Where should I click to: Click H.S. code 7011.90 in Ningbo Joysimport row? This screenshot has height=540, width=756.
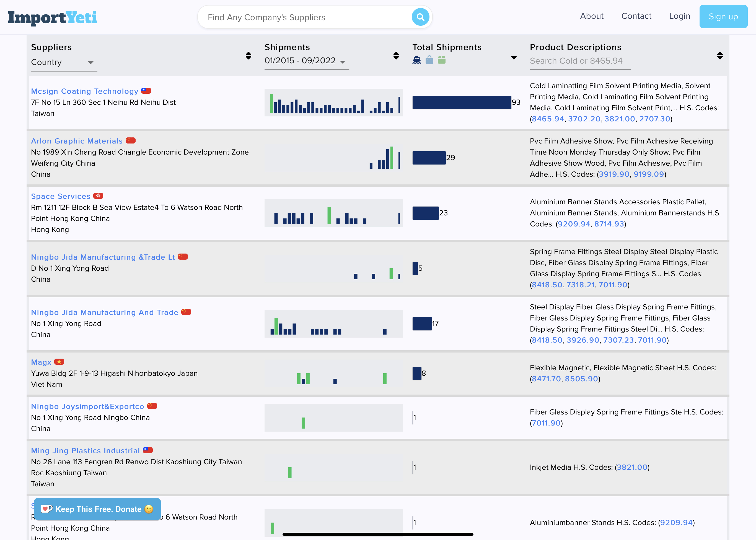[546, 423]
